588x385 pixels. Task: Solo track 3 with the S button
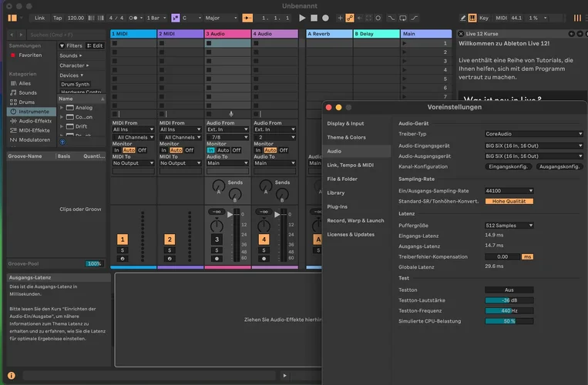point(217,249)
